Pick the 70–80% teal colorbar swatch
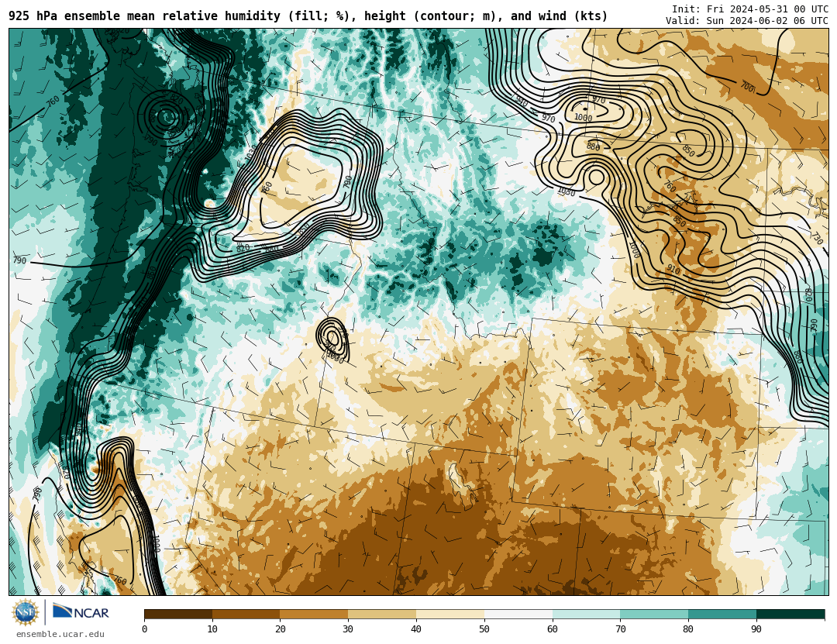The height and width of the screenshot is (644, 837). pos(654,614)
